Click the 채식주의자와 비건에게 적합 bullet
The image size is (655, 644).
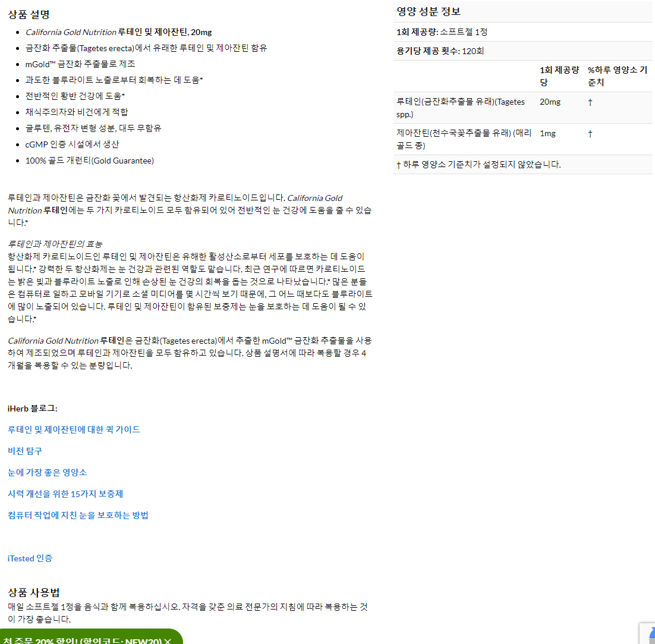coord(77,112)
